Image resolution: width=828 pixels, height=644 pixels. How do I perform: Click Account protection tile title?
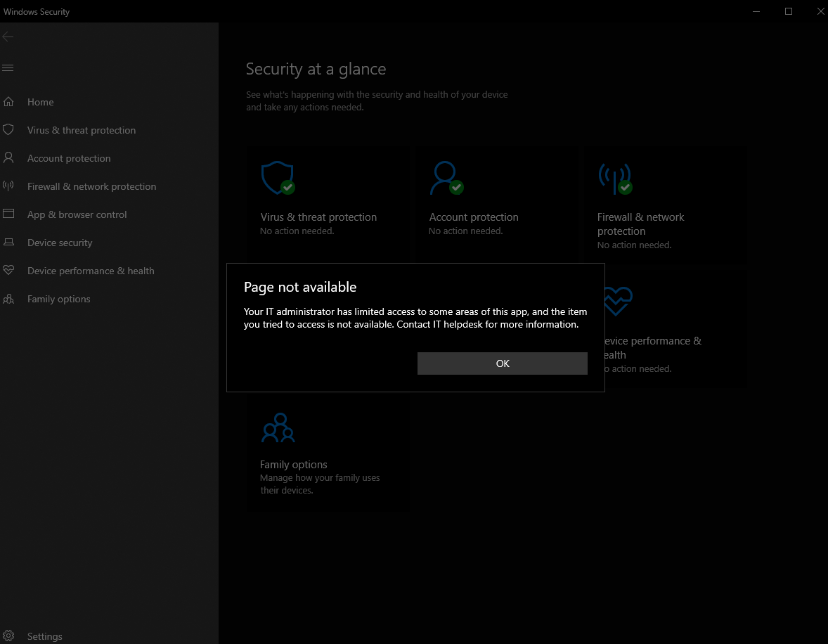pos(474,217)
